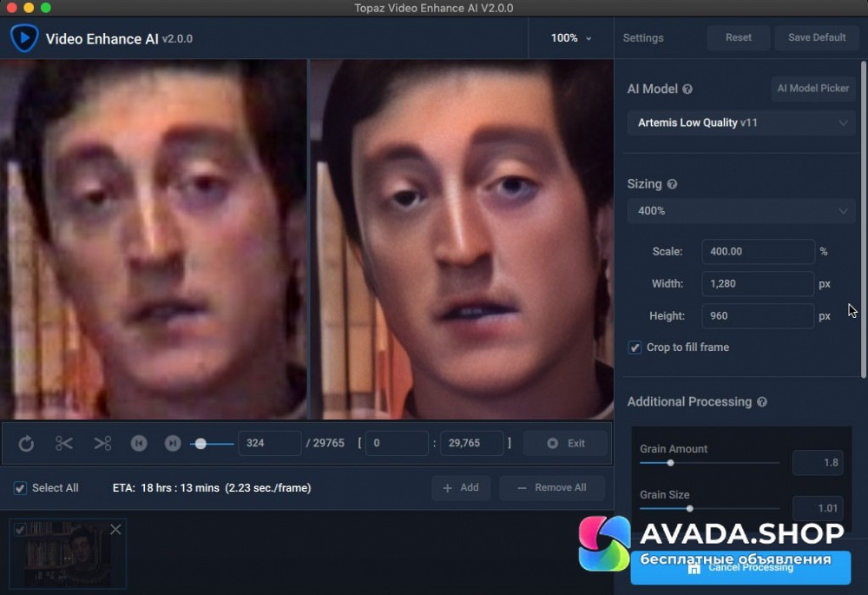Click the split-cut scissors icon
Screen dimensions: 868x595
102,444
